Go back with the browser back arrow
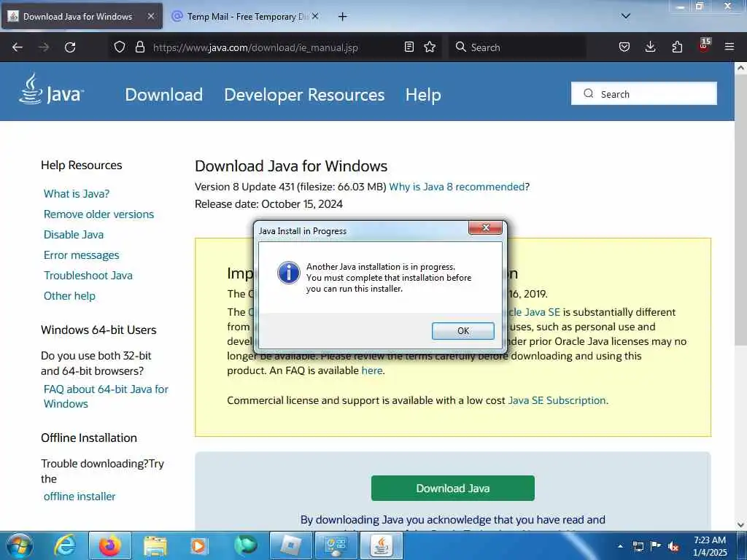 (18, 47)
